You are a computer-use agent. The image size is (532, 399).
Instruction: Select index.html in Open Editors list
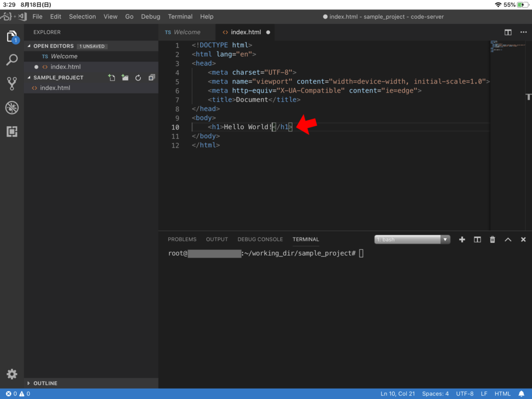pyautogui.click(x=91, y=67)
